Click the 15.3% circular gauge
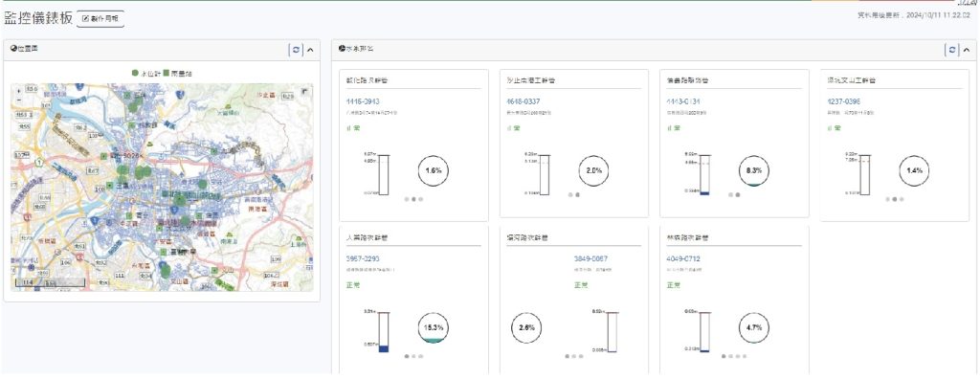Image resolution: width=980 pixels, height=379 pixels. click(434, 327)
